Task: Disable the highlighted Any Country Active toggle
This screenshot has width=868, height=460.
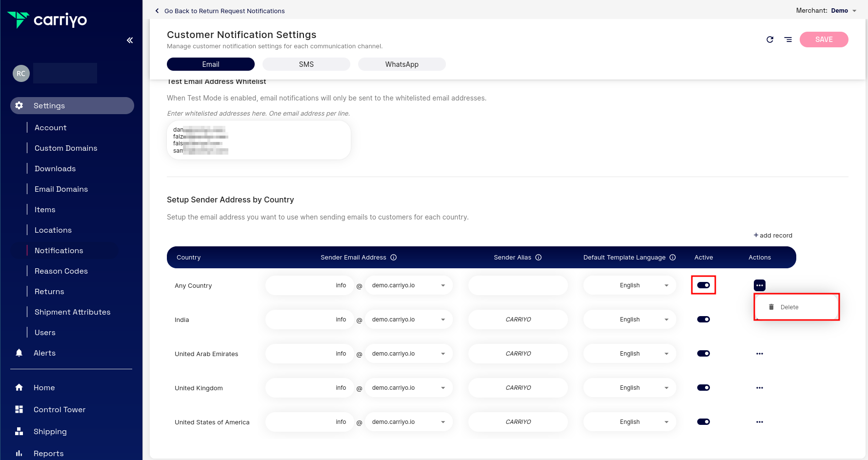Action: click(x=703, y=285)
